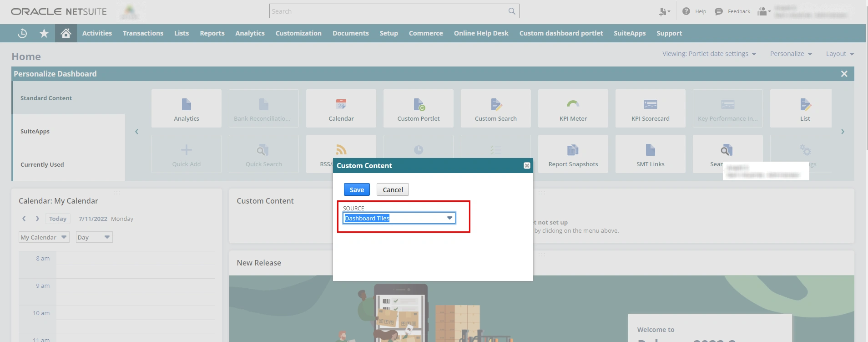The width and height of the screenshot is (868, 342).
Task: Cancel the Custom Content dialog
Action: coord(393,190)
